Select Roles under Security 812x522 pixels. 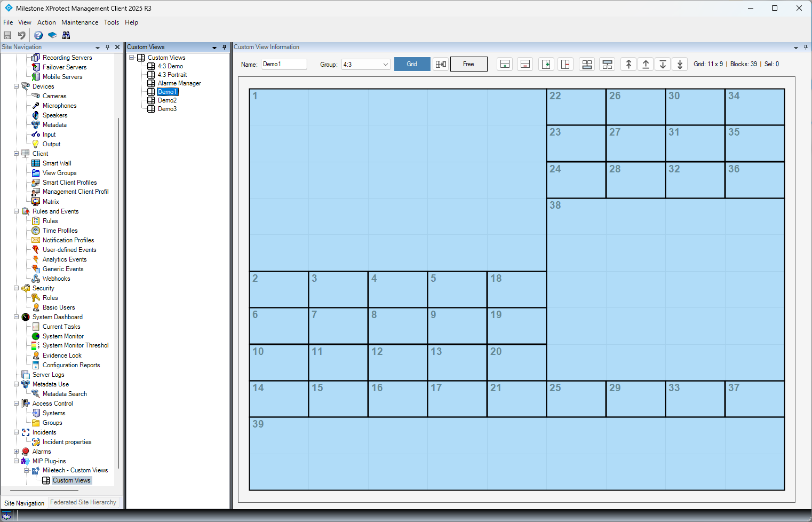click(x=50, y=298)
